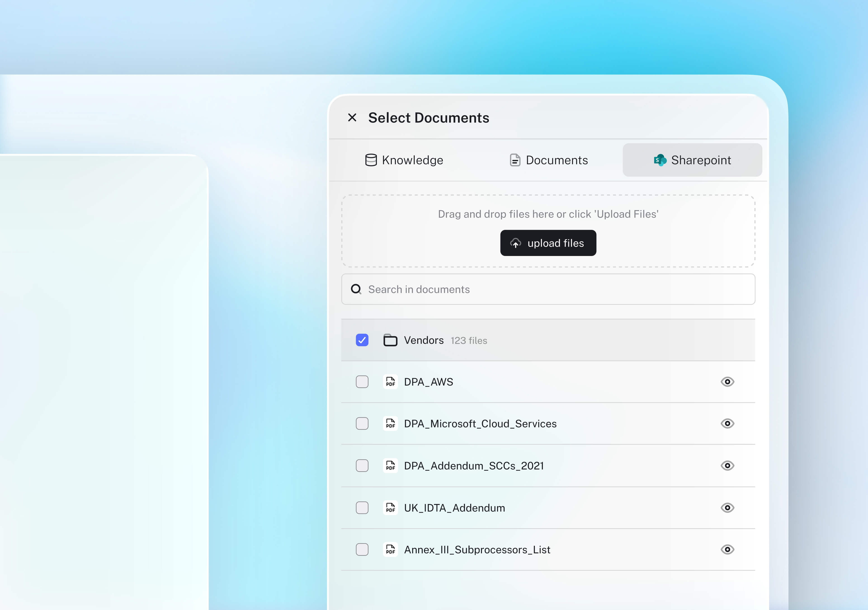Select the Sharepoint tab
This screenshot has width=868, height=610.
pyautogui.click(x=692, y=160)
